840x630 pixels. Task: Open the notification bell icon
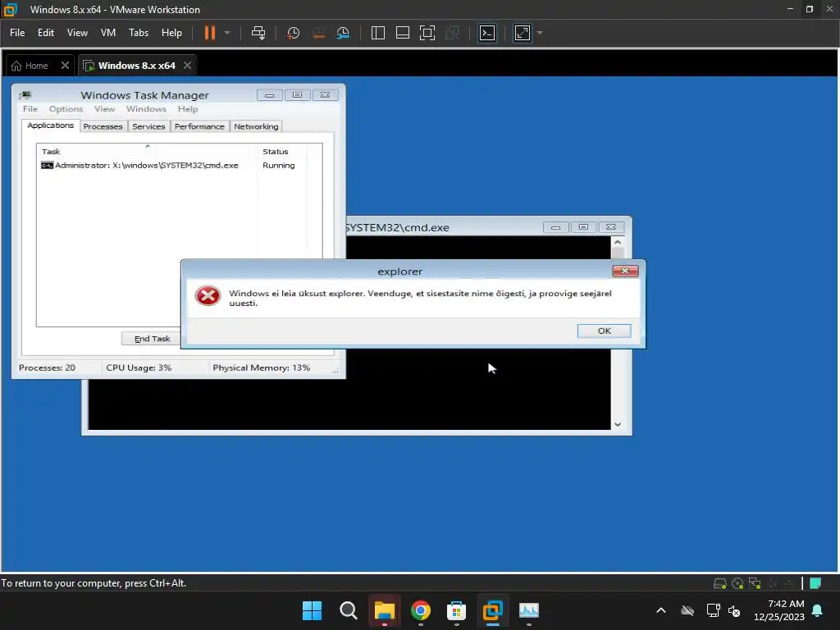tap(817, 610)
